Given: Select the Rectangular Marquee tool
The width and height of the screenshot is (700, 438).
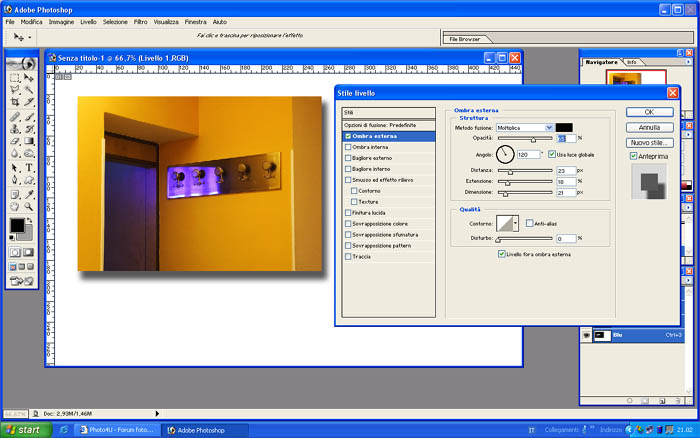Looking at the screenshot, I should tap(15, 78).
